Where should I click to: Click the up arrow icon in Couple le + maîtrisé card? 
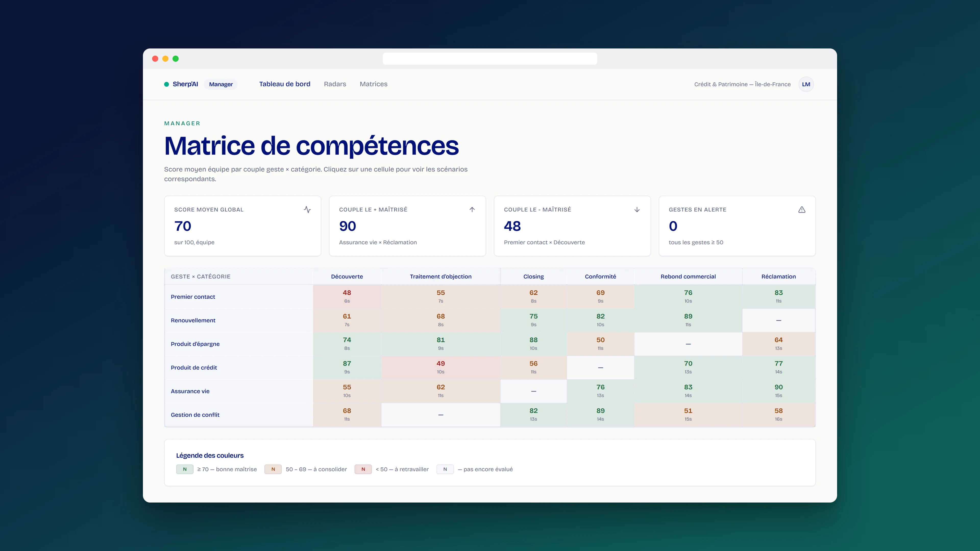(472, 209)
